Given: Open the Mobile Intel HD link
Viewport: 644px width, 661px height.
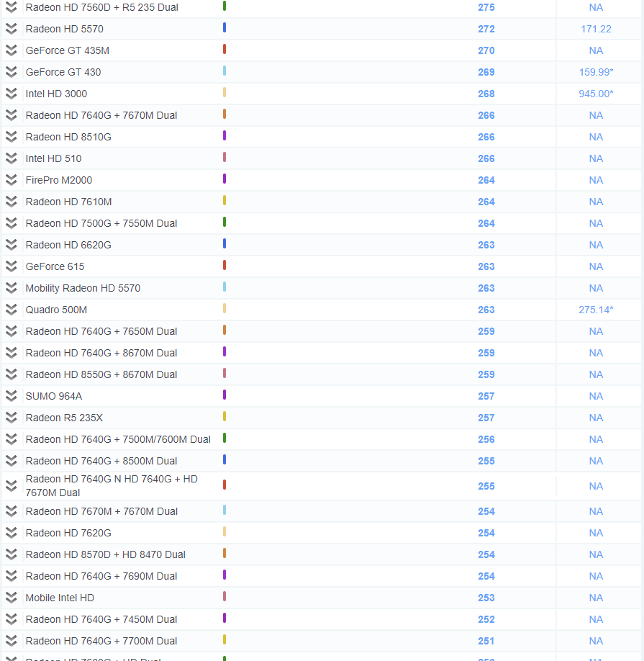Looking at the screenshot, I should pos(60,598).
